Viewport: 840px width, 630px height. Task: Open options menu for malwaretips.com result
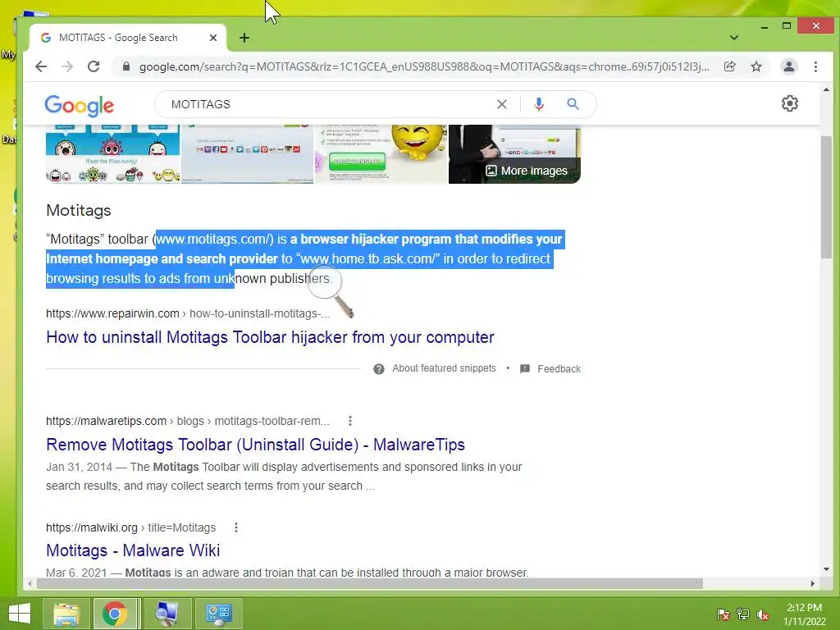[350, 421]
